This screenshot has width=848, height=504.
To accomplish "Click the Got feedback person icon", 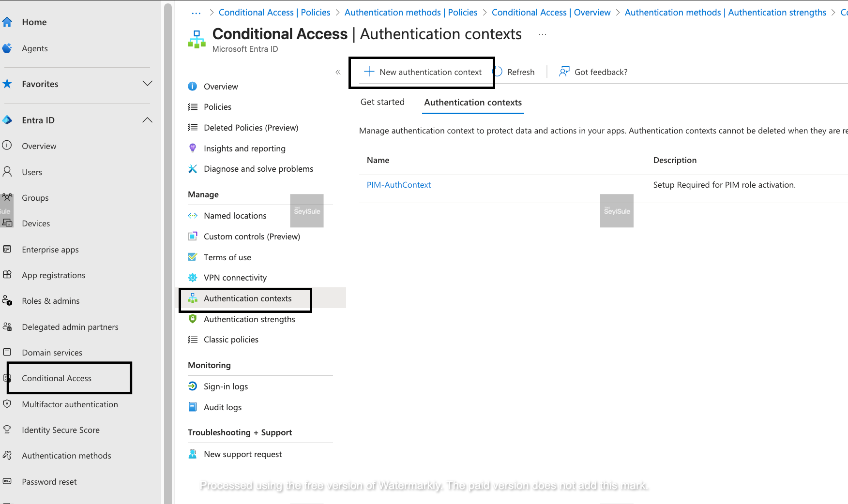I will point(564,72).
